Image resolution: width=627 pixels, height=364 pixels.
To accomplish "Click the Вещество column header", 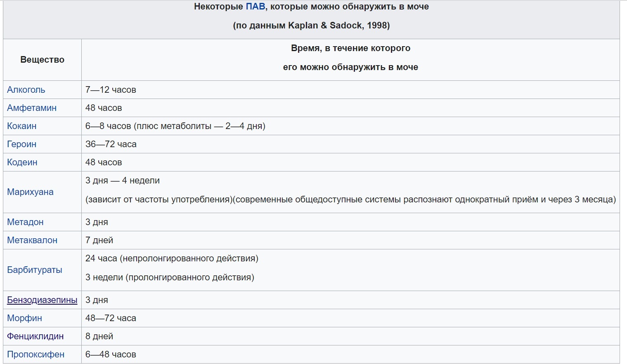I will coord(43,60).
